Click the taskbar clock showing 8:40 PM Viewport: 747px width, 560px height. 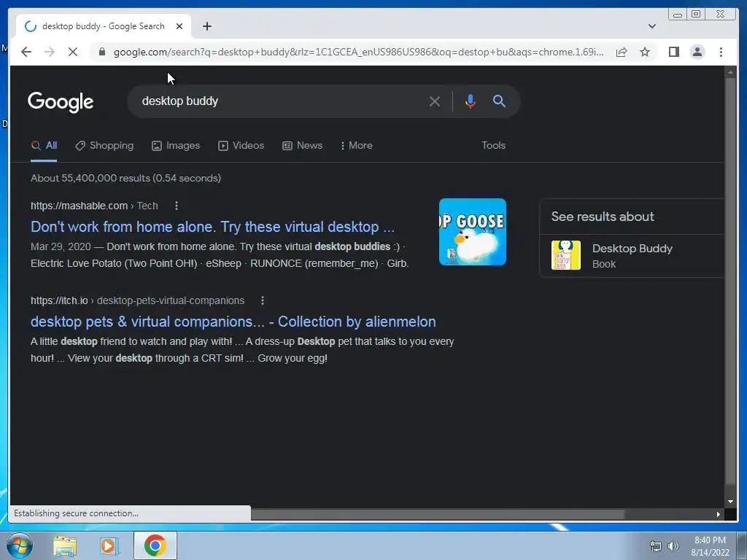pos(710,546)
